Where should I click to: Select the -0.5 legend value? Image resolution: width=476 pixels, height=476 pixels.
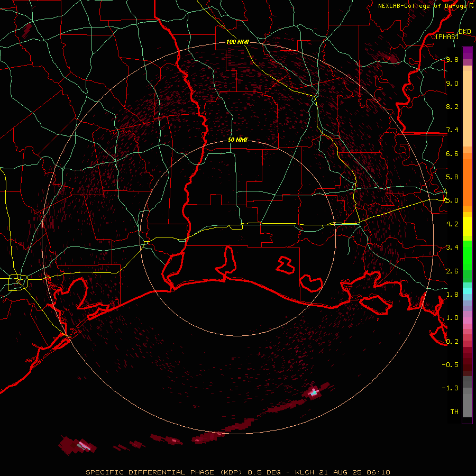click(450, 364)
